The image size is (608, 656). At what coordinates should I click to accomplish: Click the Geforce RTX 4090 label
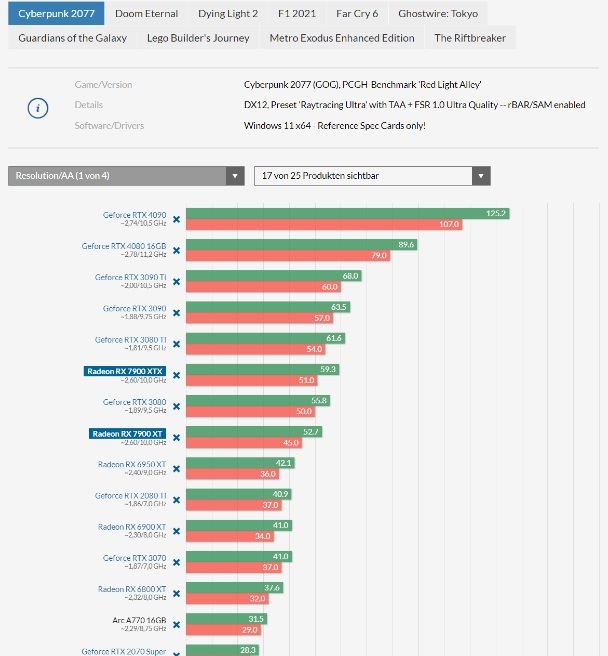134,215
